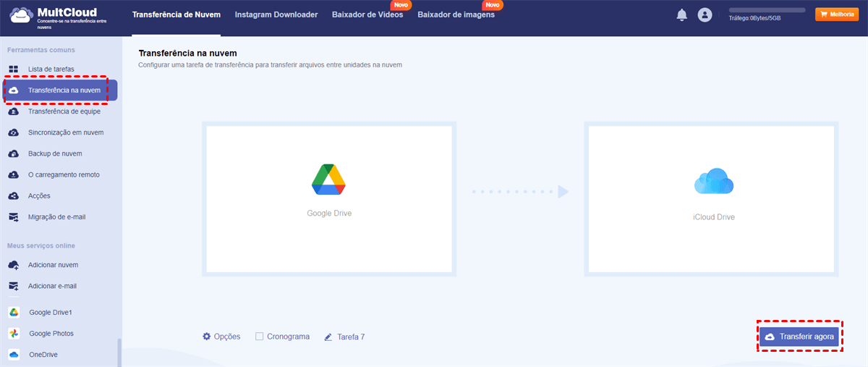This screenshot has width=868, height=367.
Task: Edit the Tarefa 7 task name
Action: coord(351,337)
